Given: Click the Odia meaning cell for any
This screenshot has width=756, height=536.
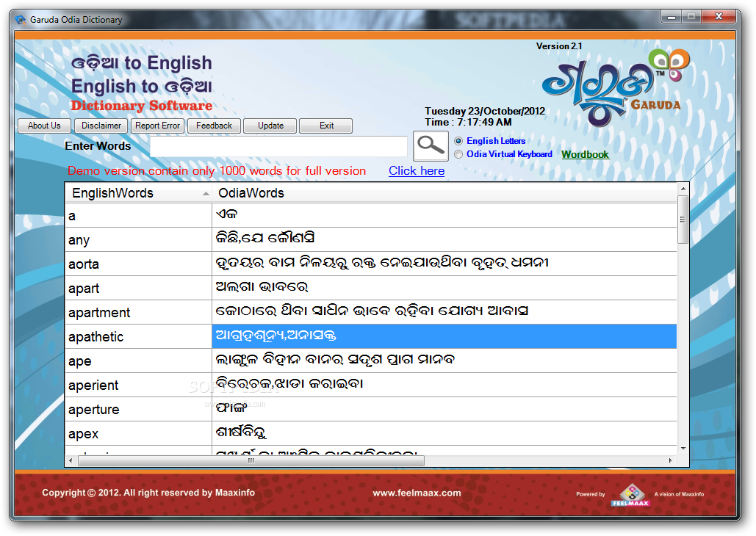Looking at the screenshot, I should 444,239.
